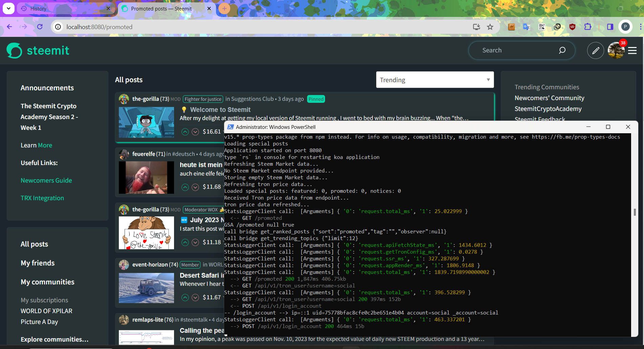644x349 pixels.
Task: Open SteemitCryptoAcademy community link
Action: (x=548, y=109)
